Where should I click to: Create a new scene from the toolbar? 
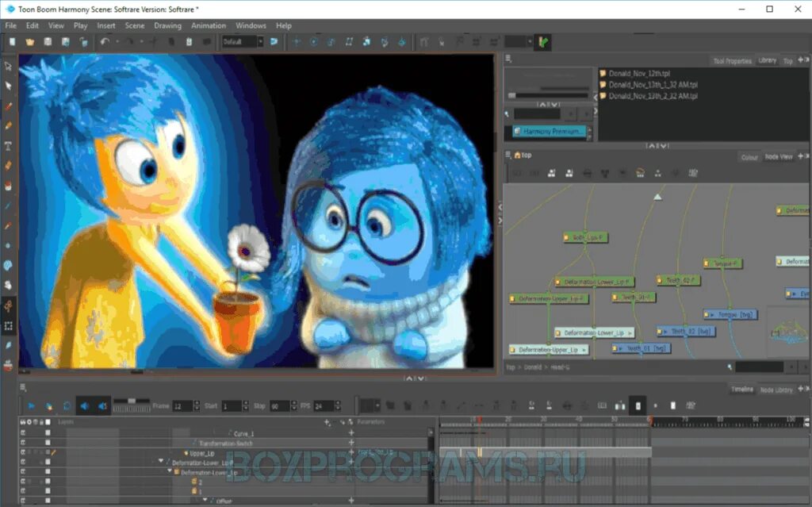pyautogui.click(x=13, y=42)
